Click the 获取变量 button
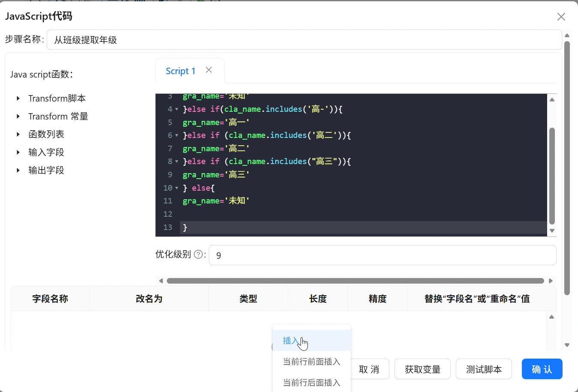This screenshot has height=392, width=578. pyautogui.click(x=423, y=369)
